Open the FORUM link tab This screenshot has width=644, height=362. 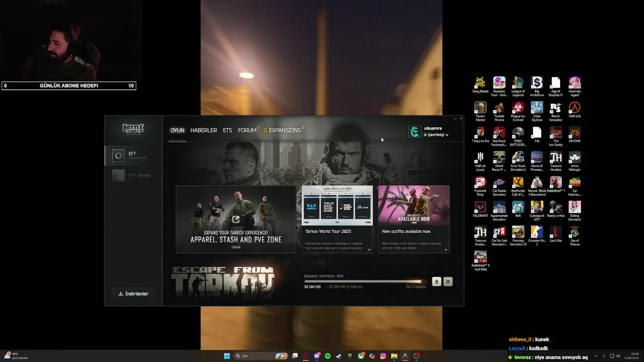click(248, 130)
